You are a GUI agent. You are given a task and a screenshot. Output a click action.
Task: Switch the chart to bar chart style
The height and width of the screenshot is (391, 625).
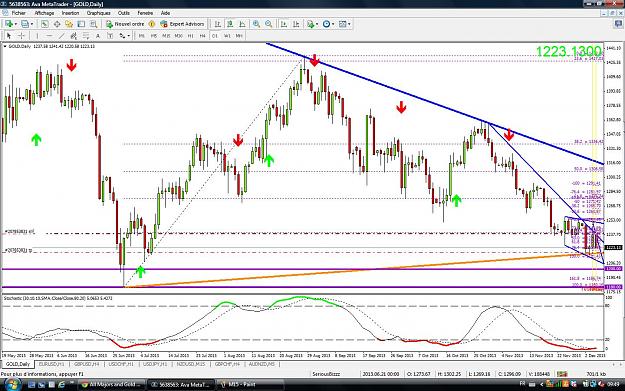click(x=218, y=24)
